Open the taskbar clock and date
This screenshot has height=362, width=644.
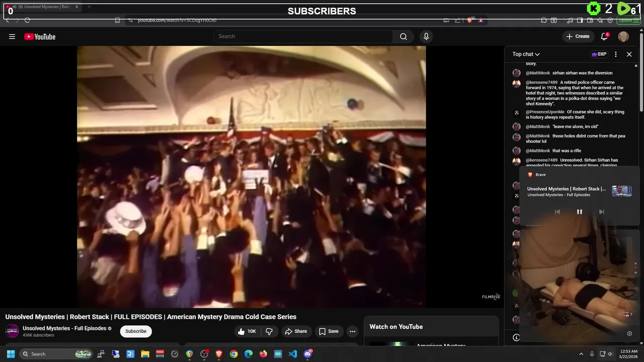coord(629,354)
